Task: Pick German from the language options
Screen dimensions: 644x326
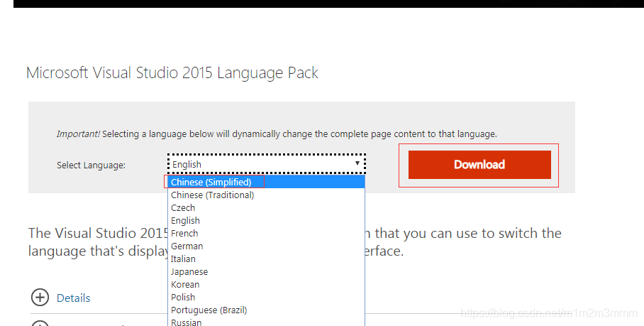Action: click(266, 246)
